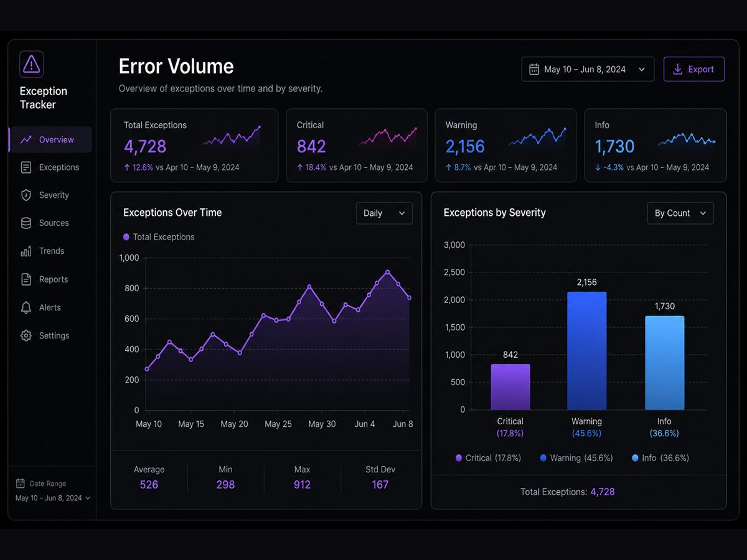The height and width of the screenshot is (560, 747).
Task: Click the Min 298 statistic
Action: click(x=225, y=478)
